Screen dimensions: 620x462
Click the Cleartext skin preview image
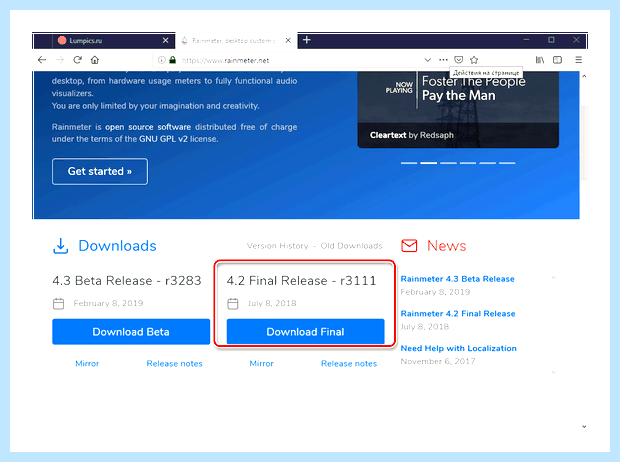pos(458,110)
